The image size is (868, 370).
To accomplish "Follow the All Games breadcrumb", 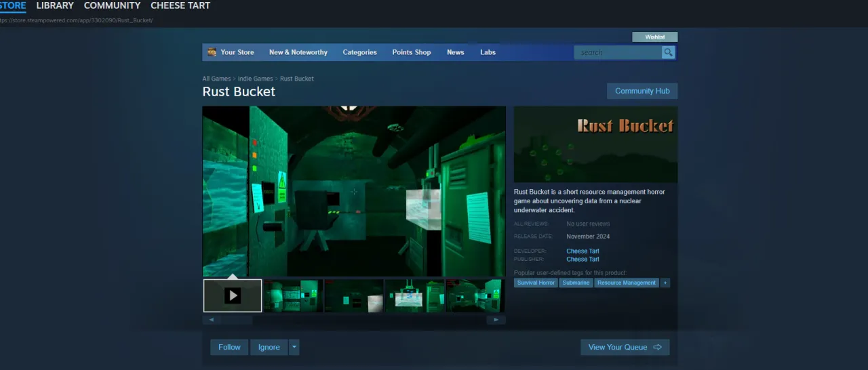I will click(216, 79).
